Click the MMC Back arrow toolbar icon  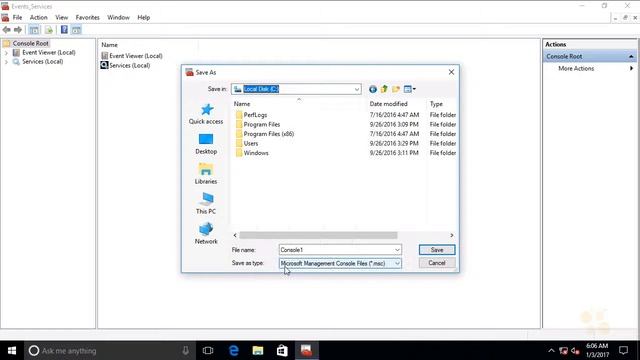pos(7,30)
